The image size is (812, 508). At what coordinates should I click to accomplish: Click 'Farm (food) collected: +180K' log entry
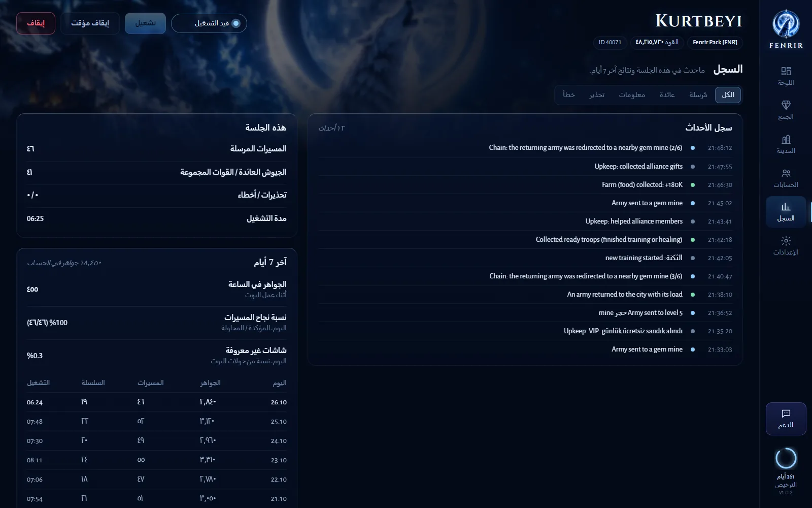coord(525,185)
